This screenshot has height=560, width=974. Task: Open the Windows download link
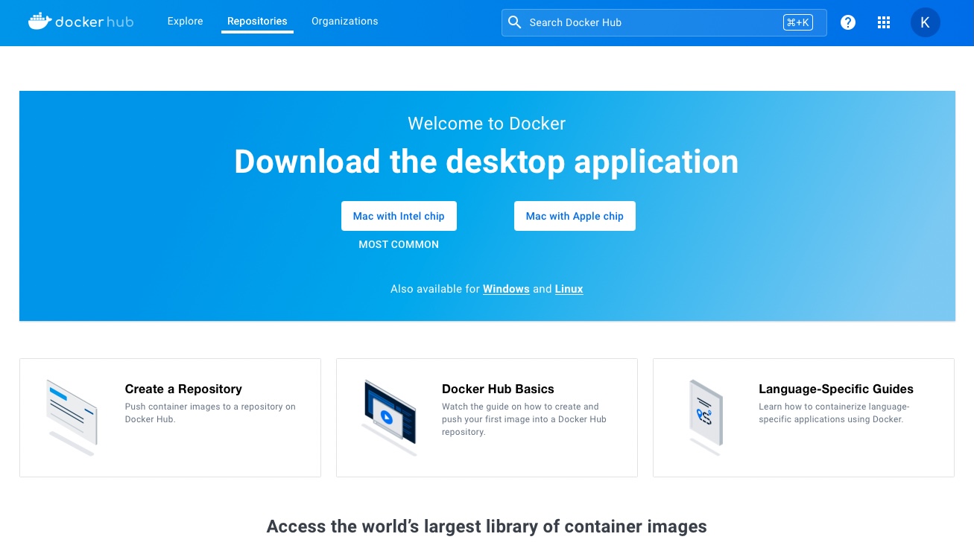point(506,289)
